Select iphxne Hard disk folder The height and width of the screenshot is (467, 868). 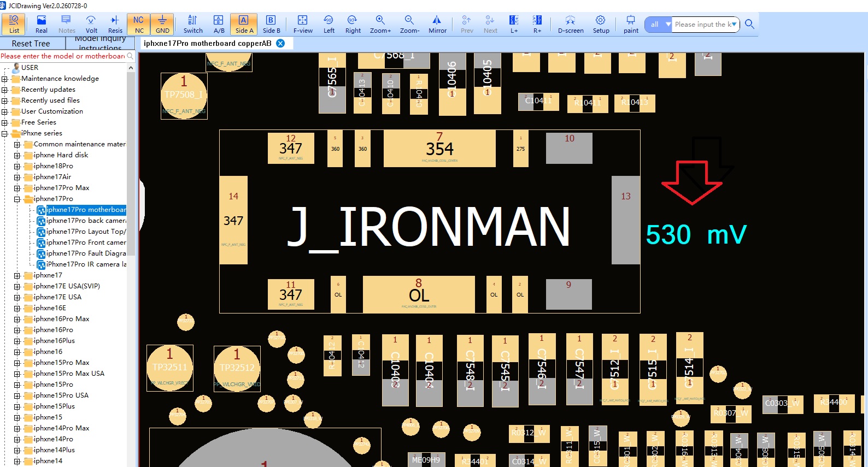[56, 155]
